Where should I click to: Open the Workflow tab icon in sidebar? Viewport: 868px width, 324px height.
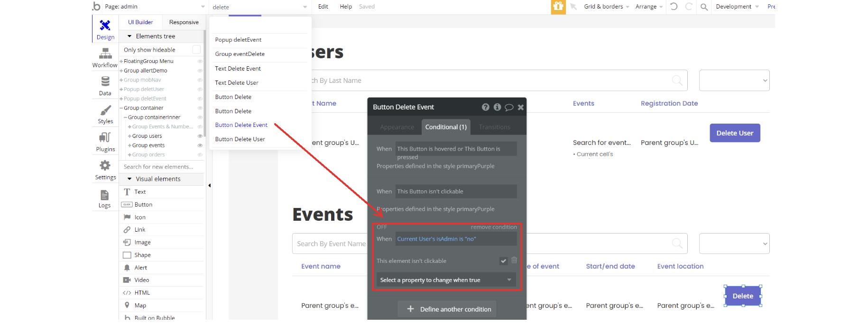point(105,54)
